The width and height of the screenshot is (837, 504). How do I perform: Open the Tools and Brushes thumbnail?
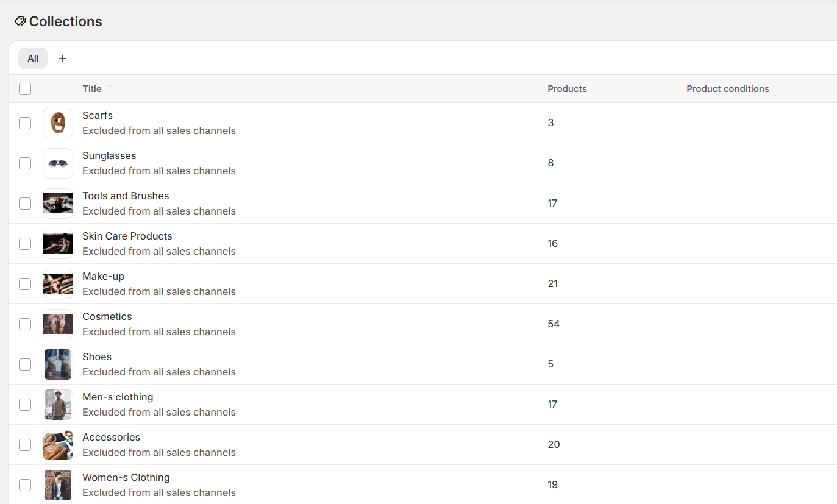(x=58, y=204)
